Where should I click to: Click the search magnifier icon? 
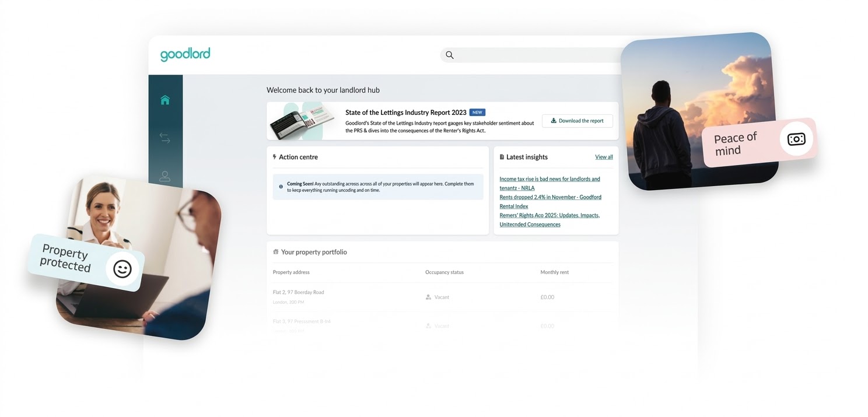point(449,55)
